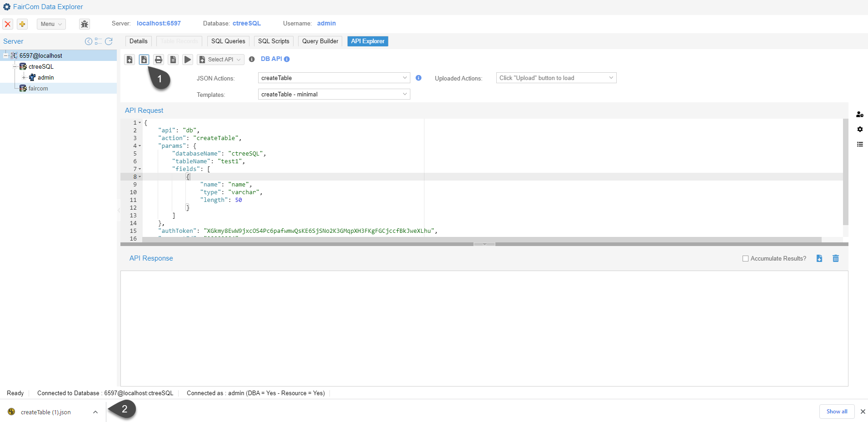Click the document format icon
This screenshot has width=868, height=422.
point(173,60)
